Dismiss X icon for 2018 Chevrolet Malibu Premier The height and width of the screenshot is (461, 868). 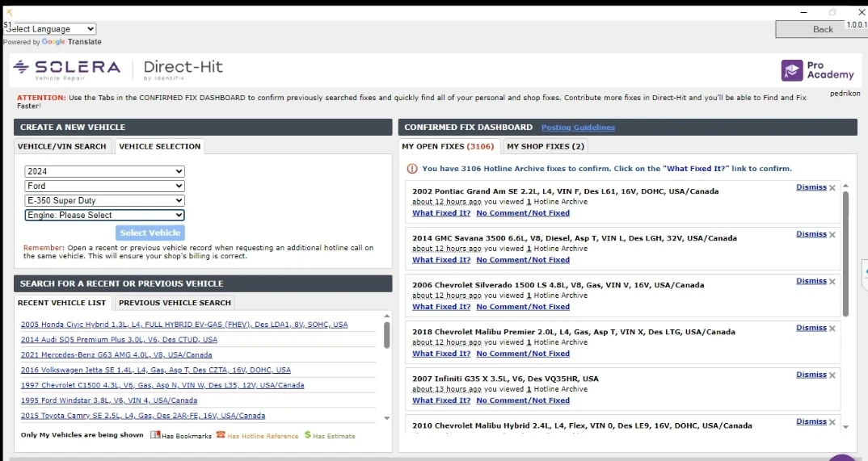click(832, 329)
